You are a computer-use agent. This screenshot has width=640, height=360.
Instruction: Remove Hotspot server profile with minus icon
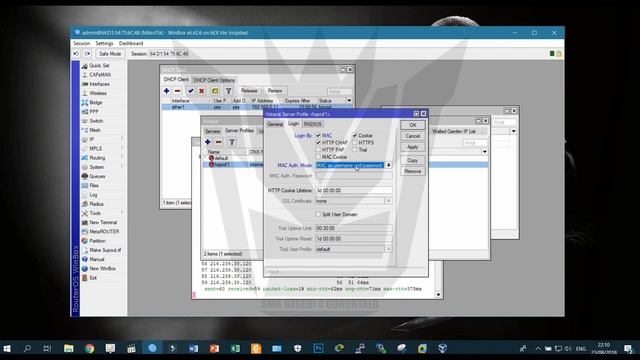[x=218, y=142]
